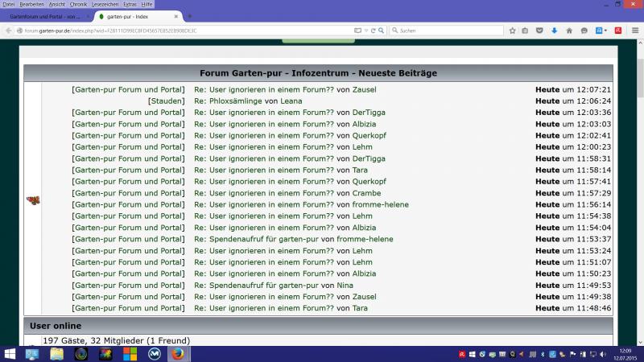Open the Chronik menu

tap(78, 4)
